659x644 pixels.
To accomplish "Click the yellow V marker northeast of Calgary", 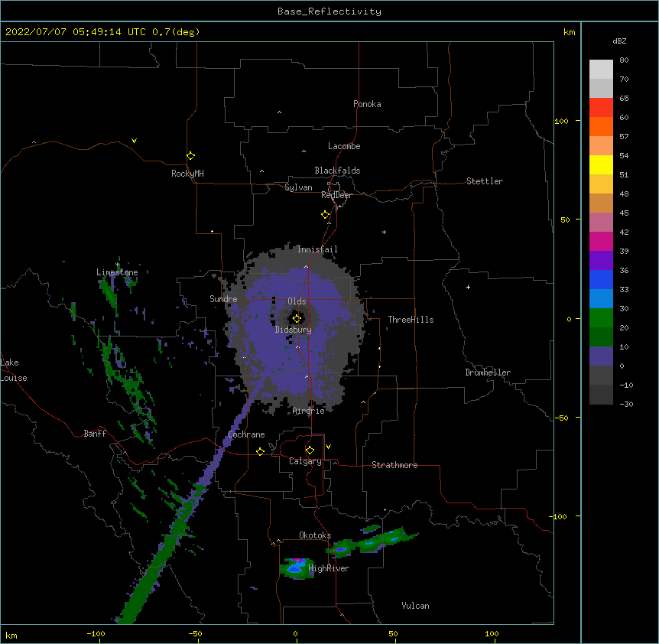I will point(328,447).
